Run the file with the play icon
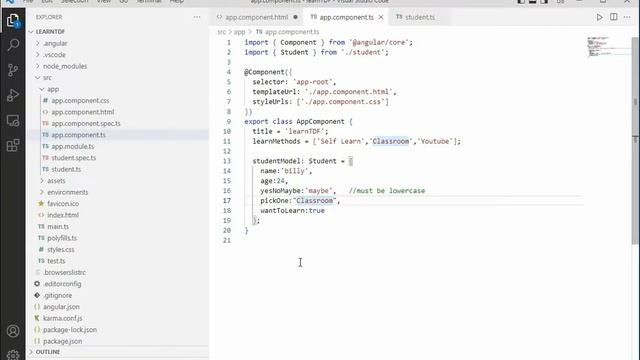The height and width of the screenshot is (360, 640). [x=599, y=17]
